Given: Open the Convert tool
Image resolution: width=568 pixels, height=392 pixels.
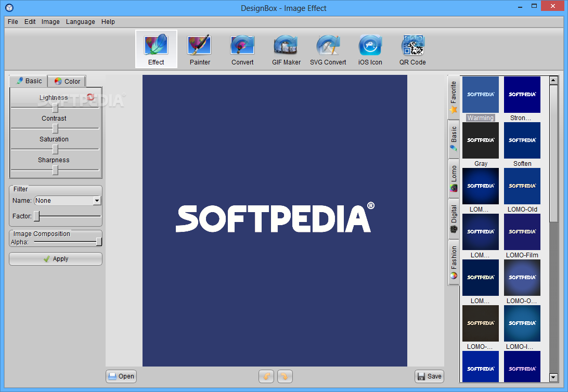Looking at the screenshot, I should pos(242,49).
